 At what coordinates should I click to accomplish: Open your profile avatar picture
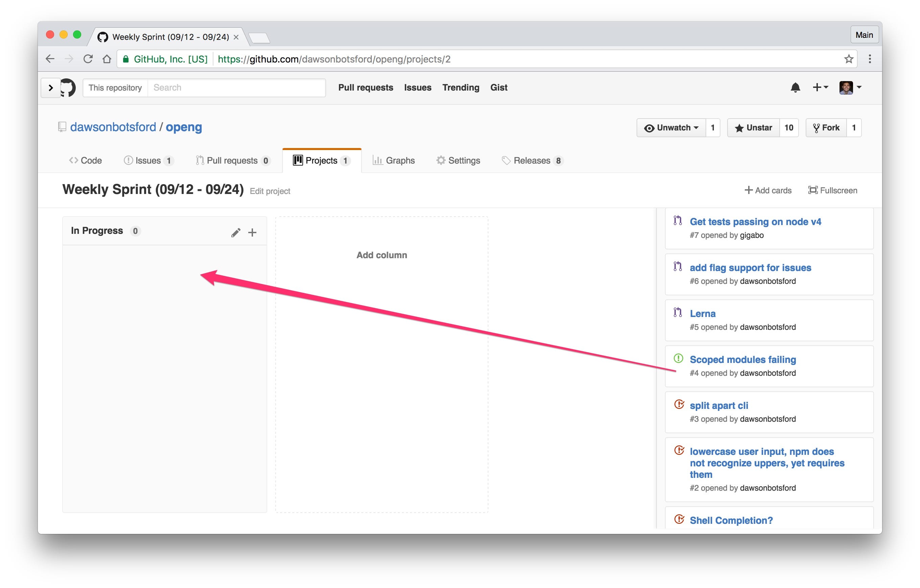click(x=847, y=88)
